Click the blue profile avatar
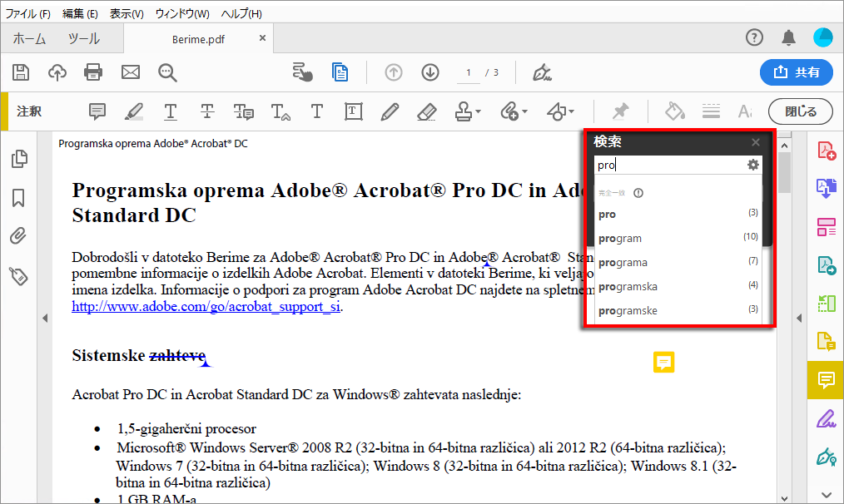 click(823, 37)
